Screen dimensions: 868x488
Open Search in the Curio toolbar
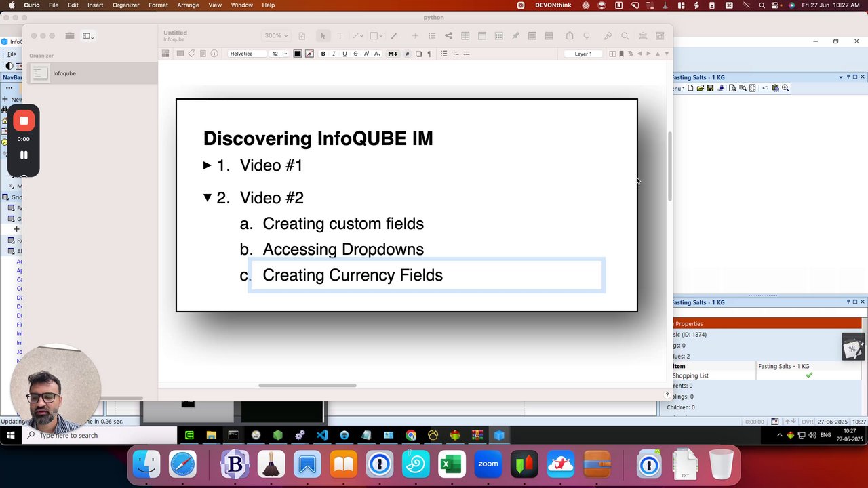(x=625, y=36)
